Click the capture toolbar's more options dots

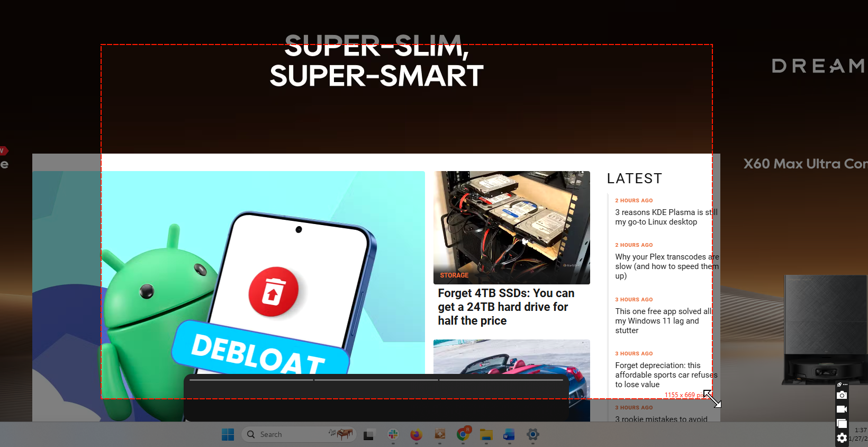pyautogui.click(x=845, y=385)
